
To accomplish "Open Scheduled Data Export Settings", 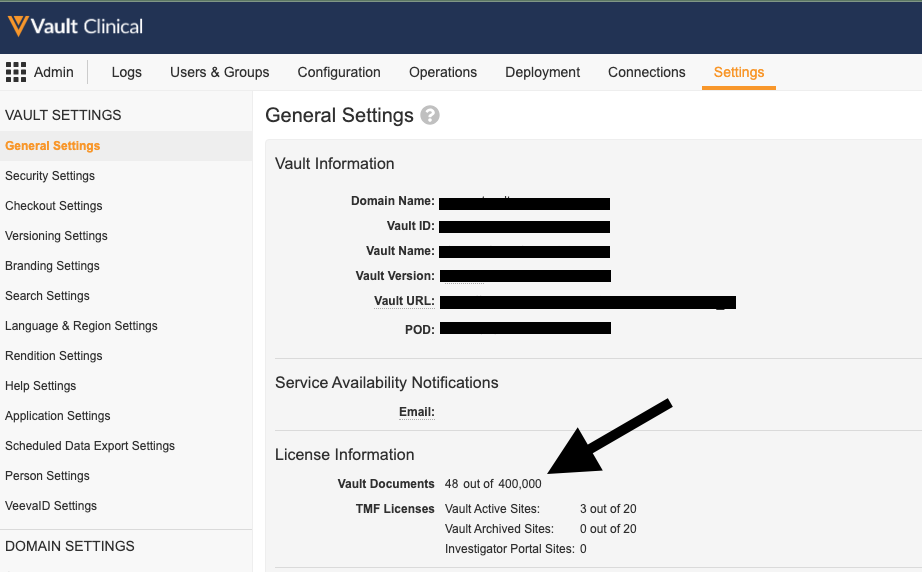I will [x=90, y=446].
